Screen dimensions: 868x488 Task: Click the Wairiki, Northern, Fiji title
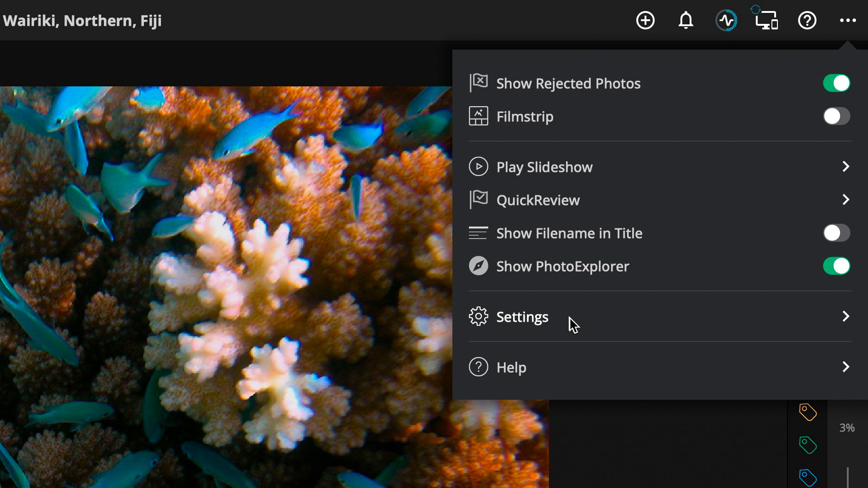82,21
